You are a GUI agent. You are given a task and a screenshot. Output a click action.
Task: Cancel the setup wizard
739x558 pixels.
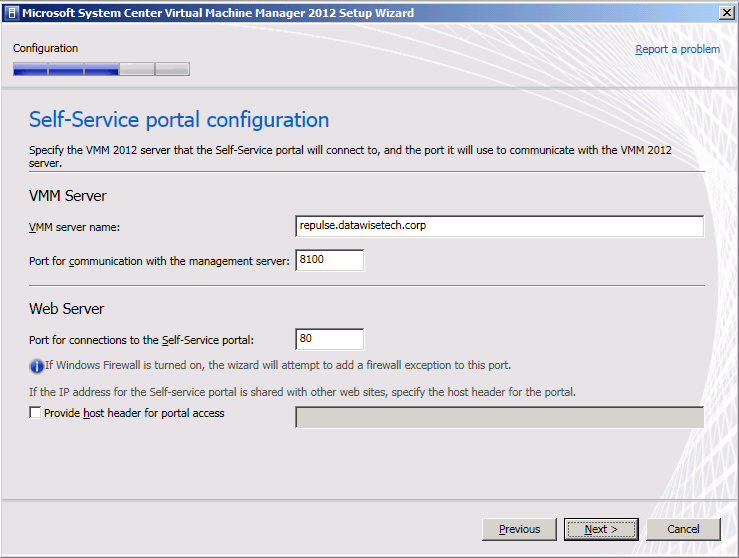tap(683, 529)
